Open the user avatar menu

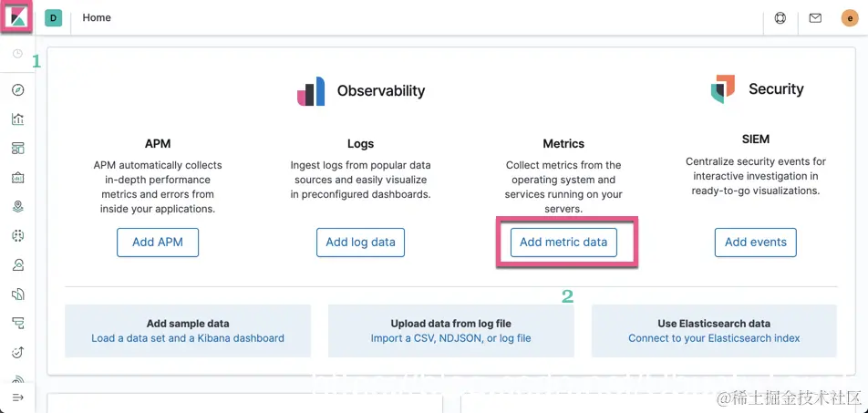click(x=849, y=18)
